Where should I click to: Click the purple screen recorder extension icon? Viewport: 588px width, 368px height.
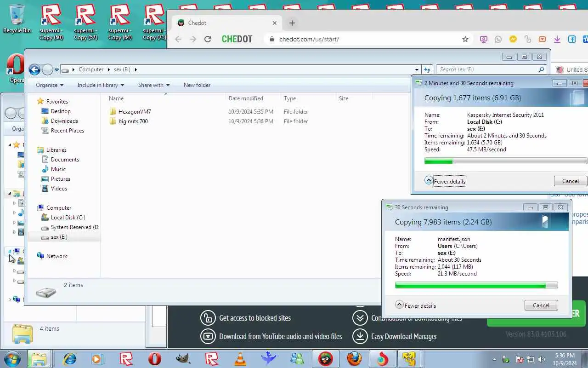[484, 39]
